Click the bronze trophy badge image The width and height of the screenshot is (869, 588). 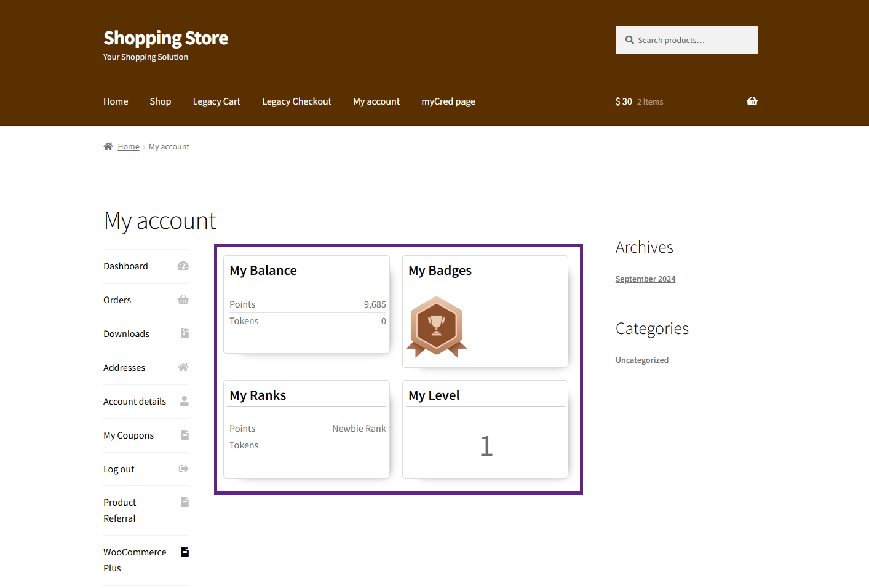pyautogui.click(x=437, y=327)
